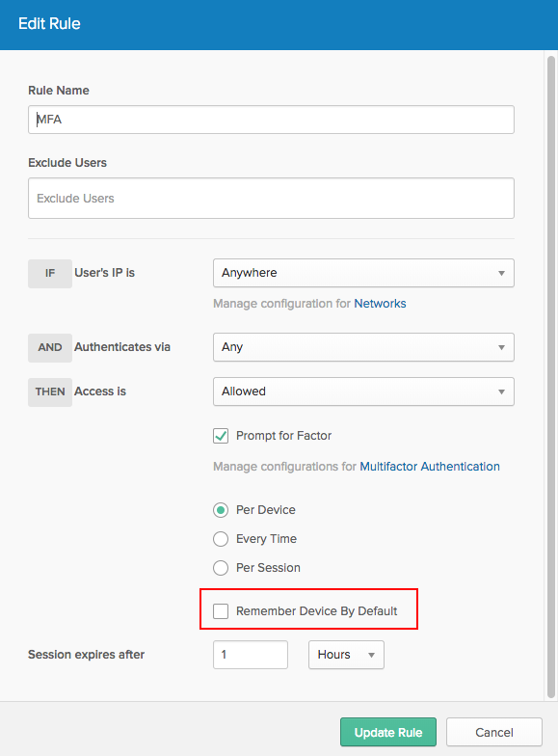Click the session expiry number field

coord(251,655)
